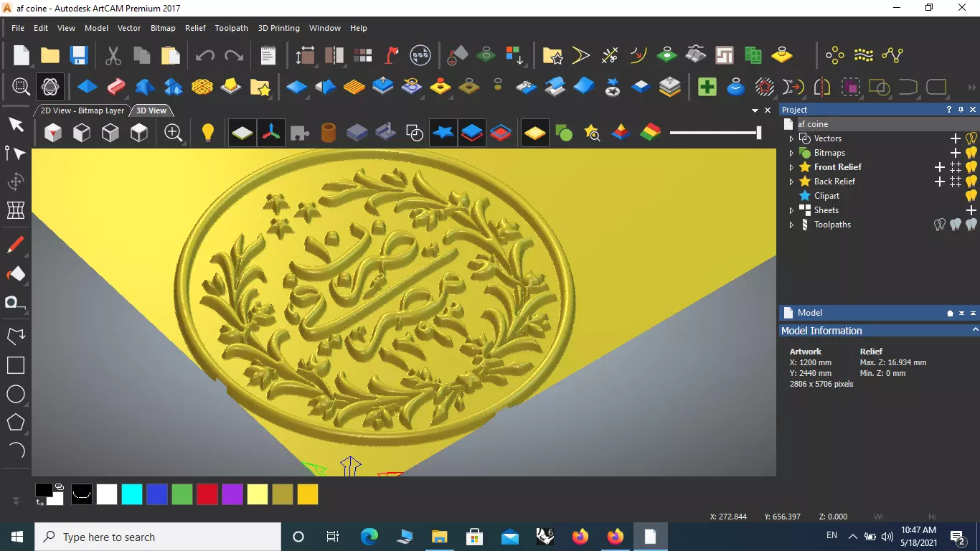
Task: Select the Create Ellipse tool
Action: (16, 394)
